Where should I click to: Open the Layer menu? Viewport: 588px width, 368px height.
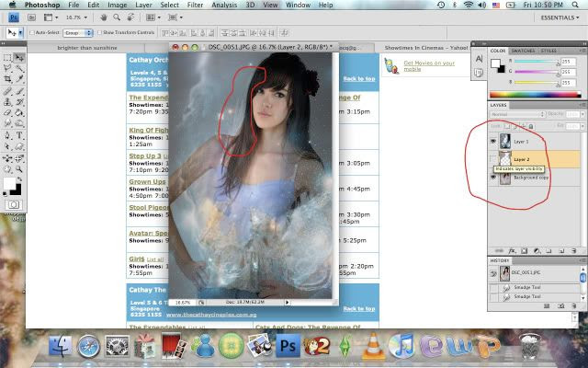pyautogui.click(x=143, y=5)
